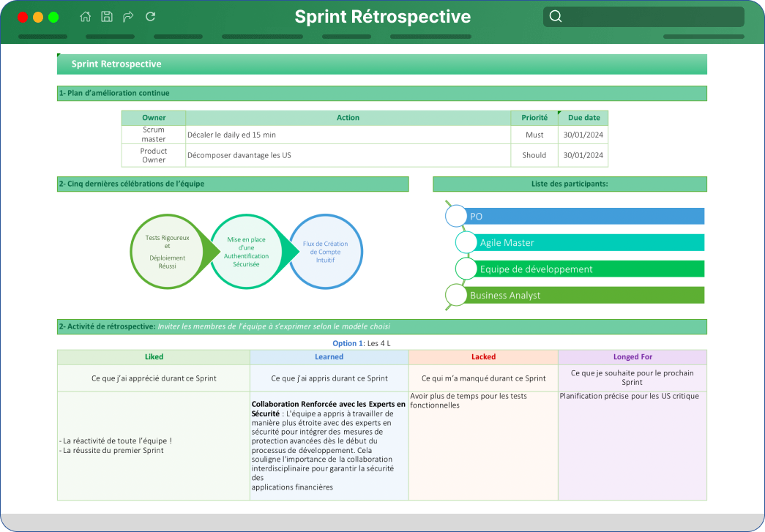Image resolution: width=765 pixels, height=532 pixels.
Task: Select 'Activité de rétrospective' section header
Action: 381,326
